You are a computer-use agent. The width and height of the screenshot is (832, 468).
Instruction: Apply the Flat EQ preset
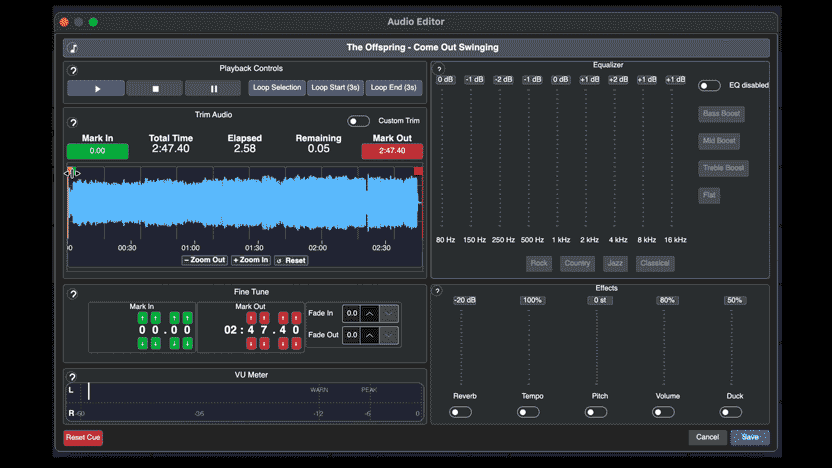709,195
